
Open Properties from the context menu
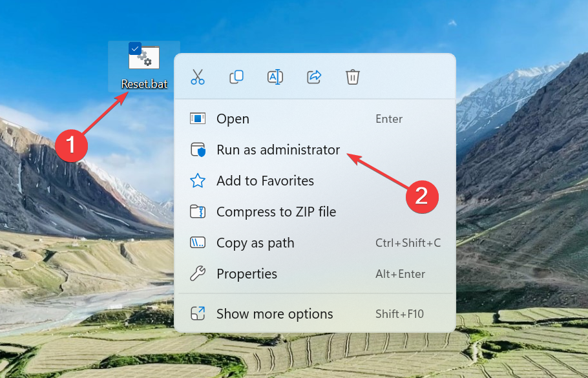pyautogui.click(x=315, y=274)
